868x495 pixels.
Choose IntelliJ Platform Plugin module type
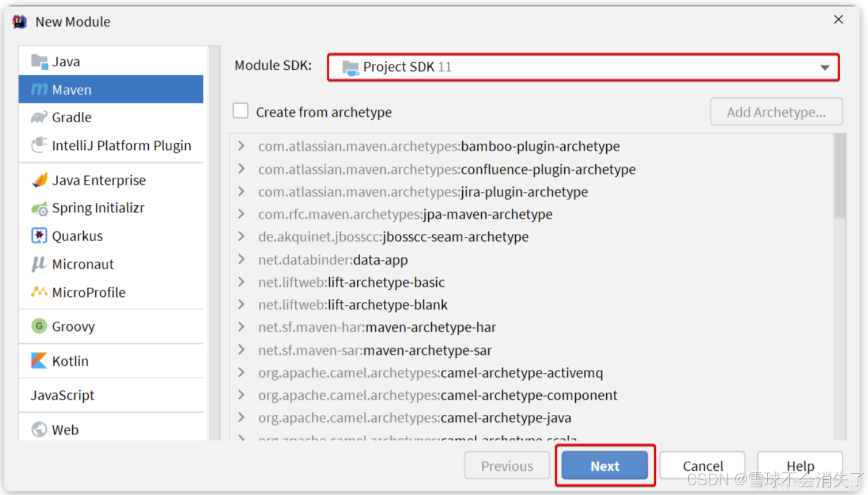coord(111,145)
